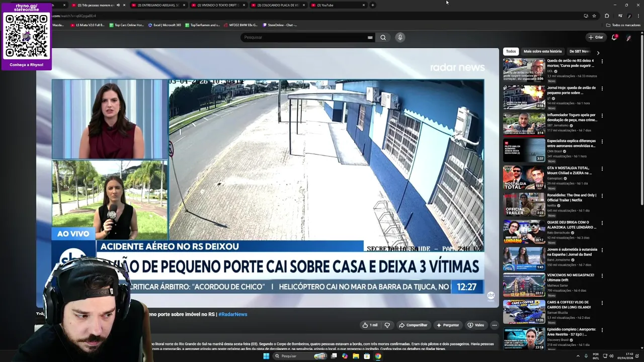The image size is (644, 362).
Task: Open Todos os marcadores bookmarks folder
Action: pos(623,25)
